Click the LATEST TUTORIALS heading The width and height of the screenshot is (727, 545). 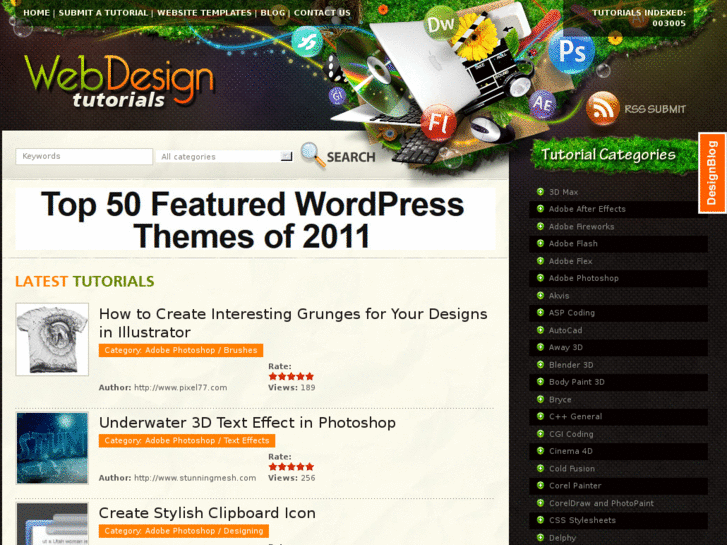tap(84, 281)
